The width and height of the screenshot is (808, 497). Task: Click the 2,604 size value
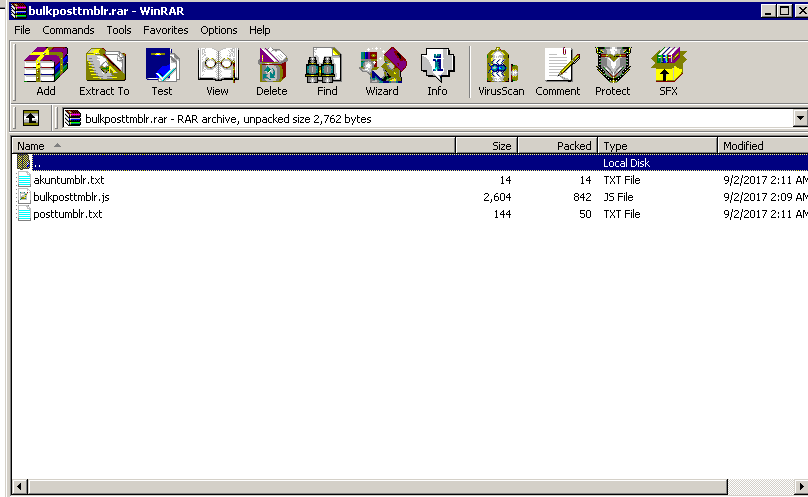497,197
